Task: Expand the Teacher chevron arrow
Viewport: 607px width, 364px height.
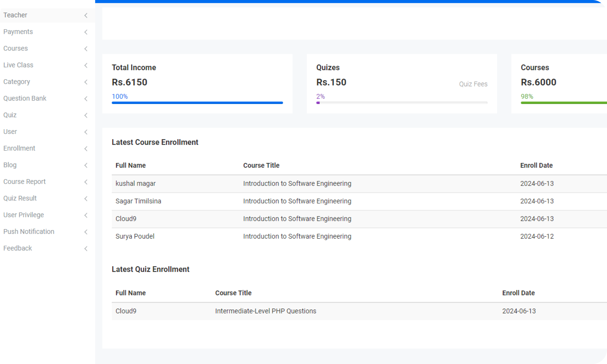Action: pos(86,15)
